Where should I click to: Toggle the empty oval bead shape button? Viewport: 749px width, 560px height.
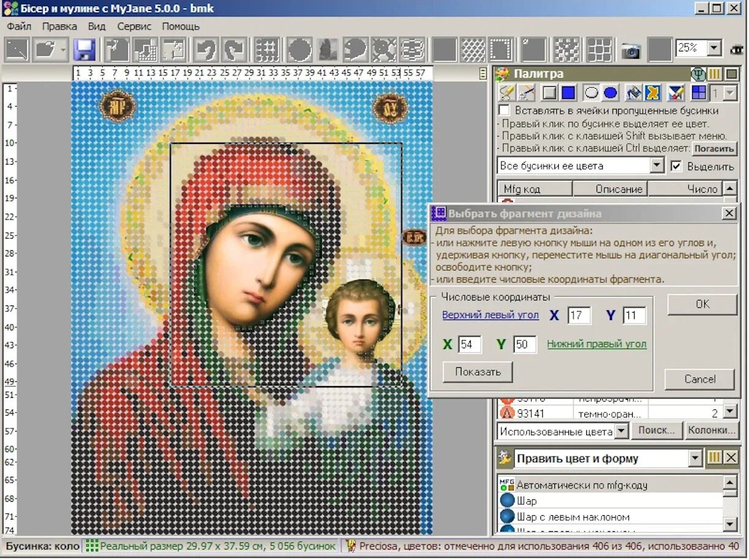[591, 93]
